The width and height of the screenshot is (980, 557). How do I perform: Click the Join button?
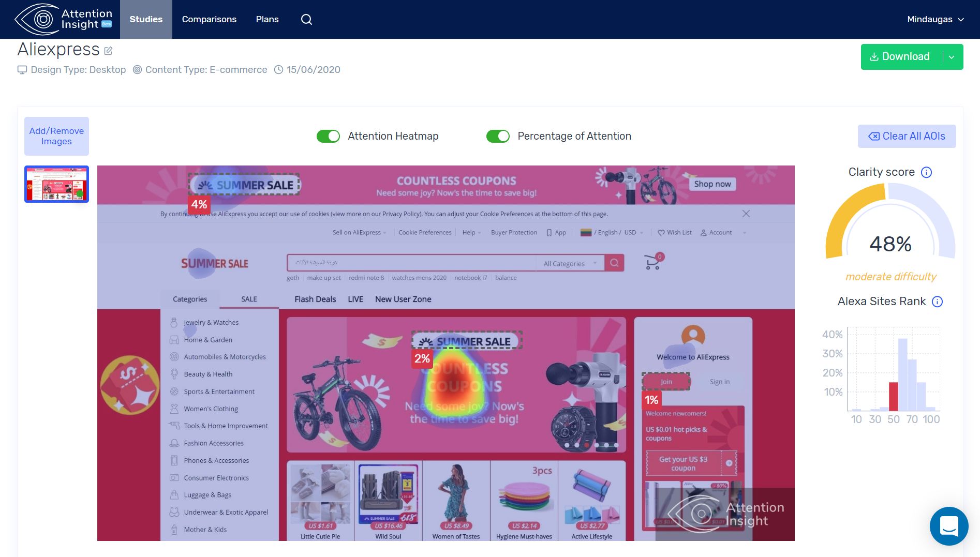pos(666,382)
